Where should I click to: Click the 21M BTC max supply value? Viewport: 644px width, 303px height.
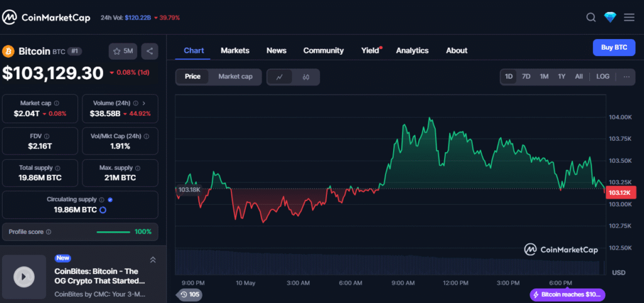coord(120,178)
